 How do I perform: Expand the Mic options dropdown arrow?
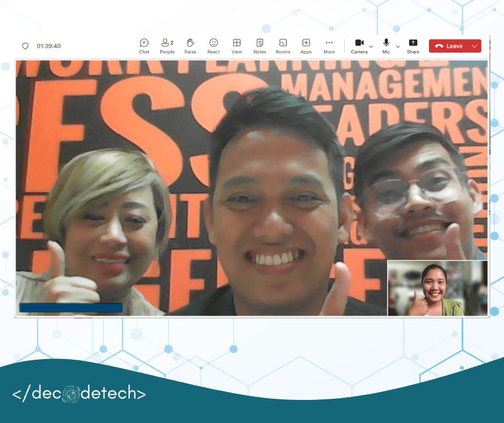pos(398,47)
